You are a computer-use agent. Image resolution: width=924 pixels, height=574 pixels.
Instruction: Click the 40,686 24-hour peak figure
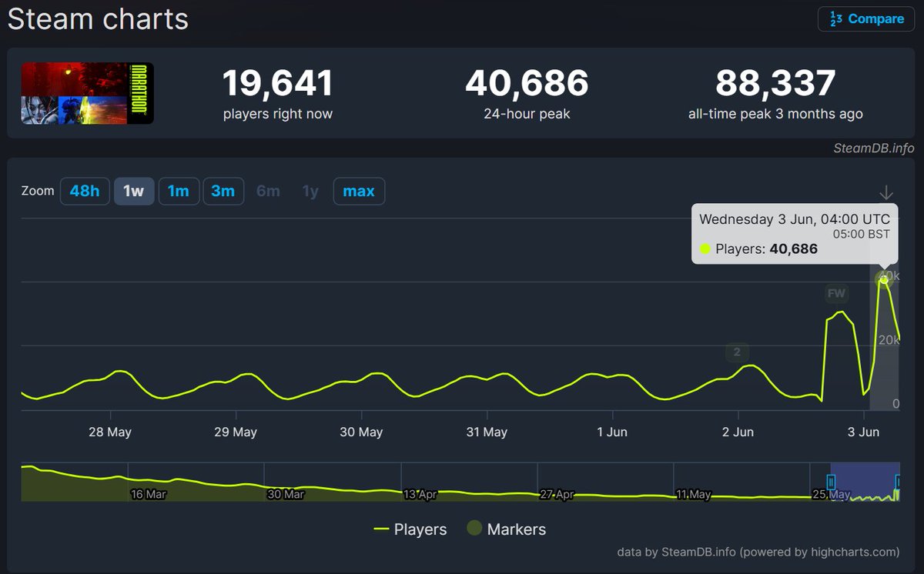(527, 83)
